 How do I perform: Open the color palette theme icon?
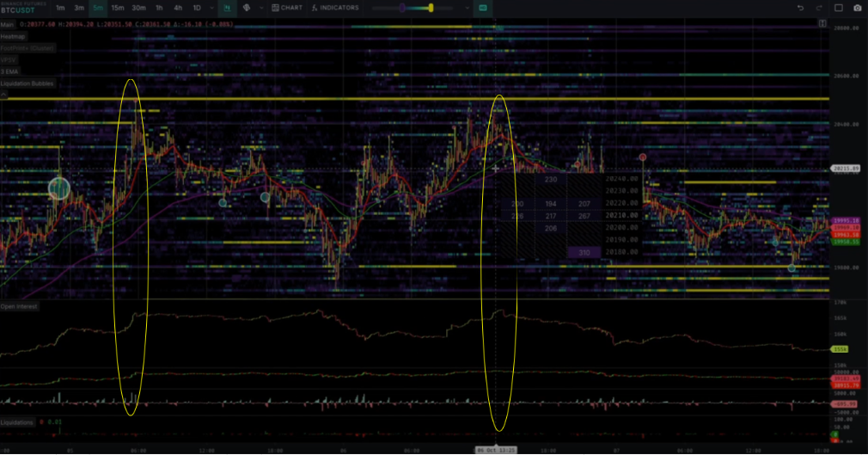[x=247, y=8]
